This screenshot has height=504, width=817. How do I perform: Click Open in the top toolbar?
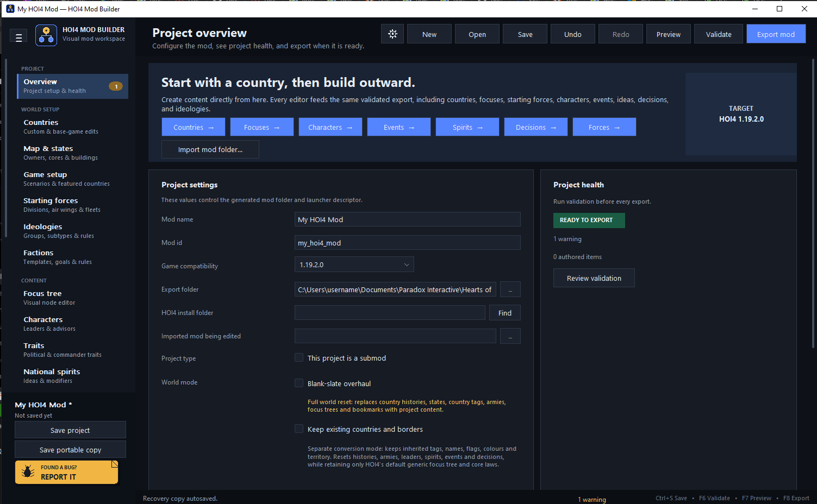477,34
